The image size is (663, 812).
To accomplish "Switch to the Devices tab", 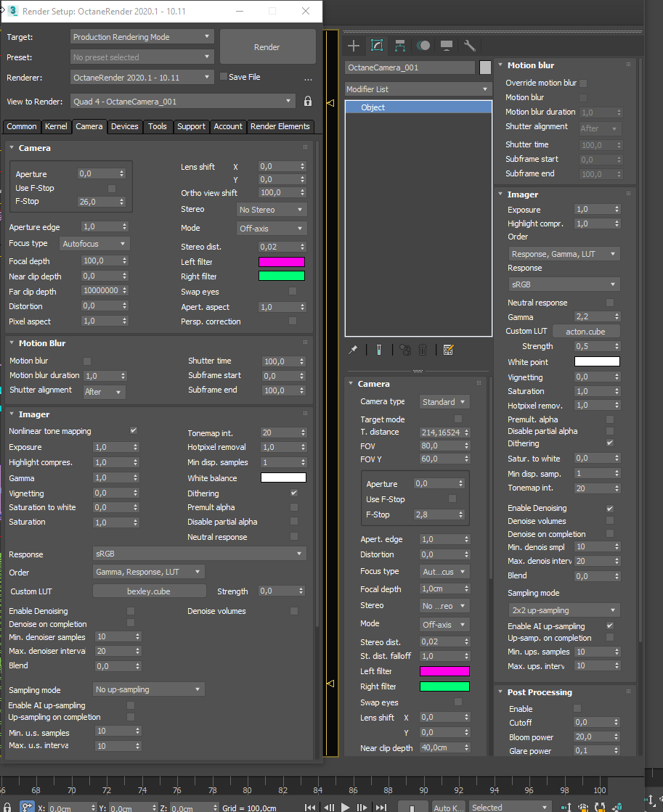I will 124,126.
